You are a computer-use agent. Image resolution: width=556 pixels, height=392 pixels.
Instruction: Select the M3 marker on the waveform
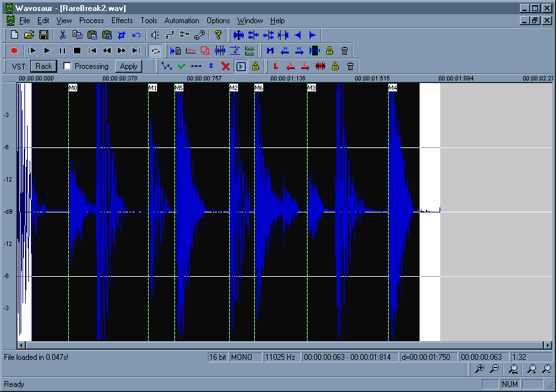coord(311,88)
